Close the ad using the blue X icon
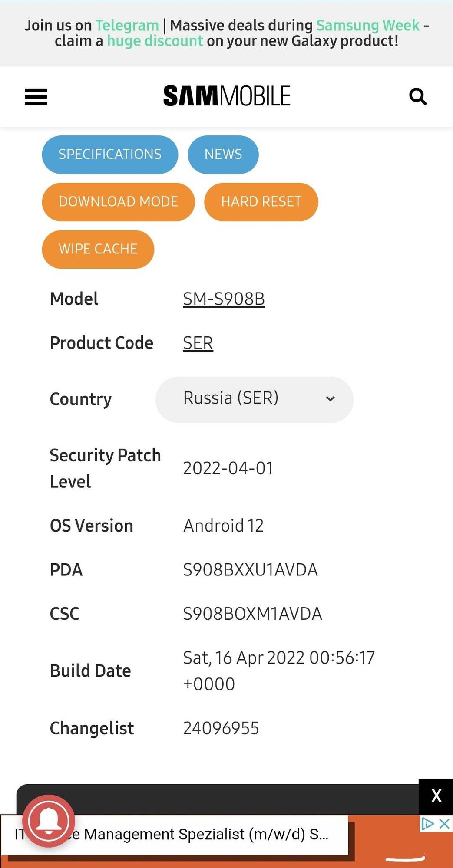Image resolution: width=453 pixels, height=868 pixels. tap(444, 823)
